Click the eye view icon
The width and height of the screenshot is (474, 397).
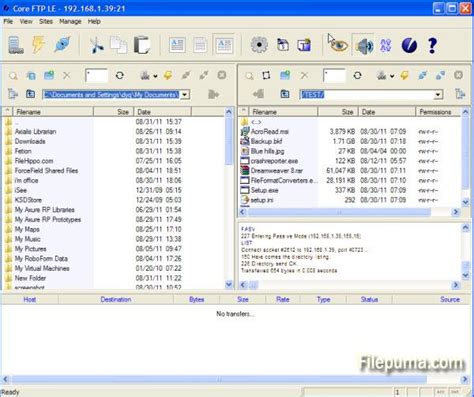[339, 45]
